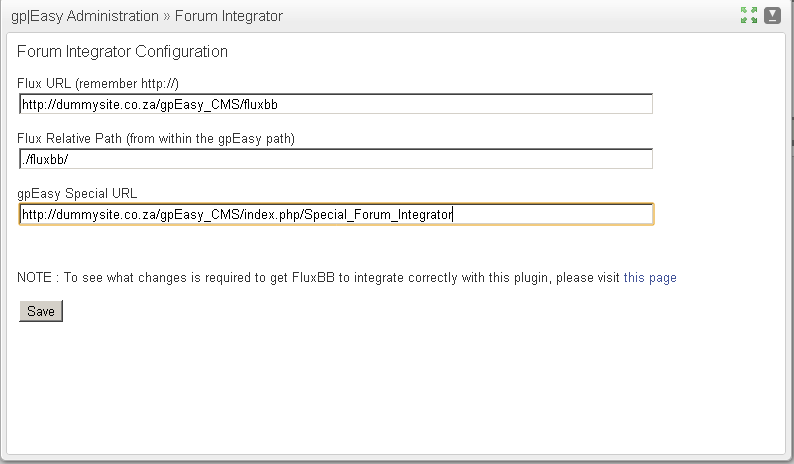Click into the Flux Relative Path field
This screenshot has width=794, height=464.
[x=335, y=159]
